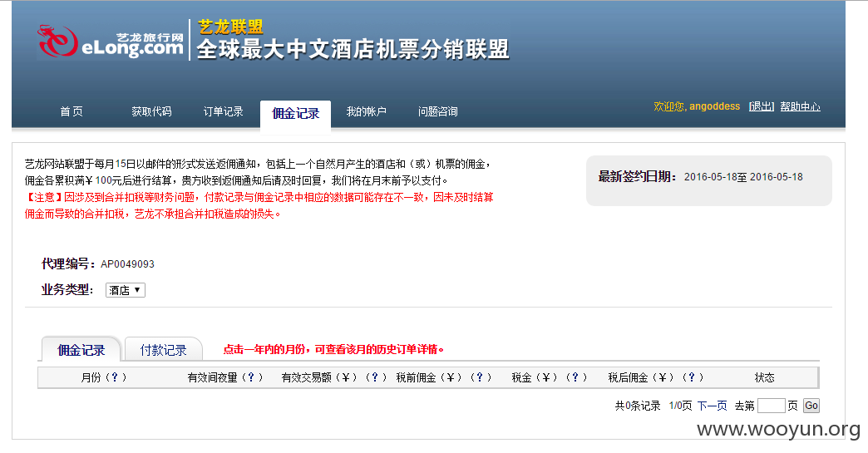Focus the 去第 page number input field
This screenshot has height=453, width=868.
coord(771,406)
